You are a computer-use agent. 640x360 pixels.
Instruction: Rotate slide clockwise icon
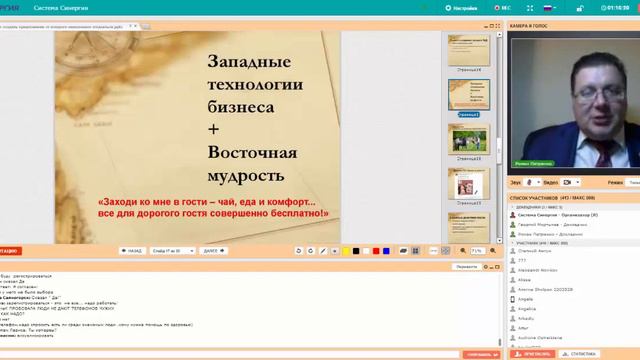(310, 251)
